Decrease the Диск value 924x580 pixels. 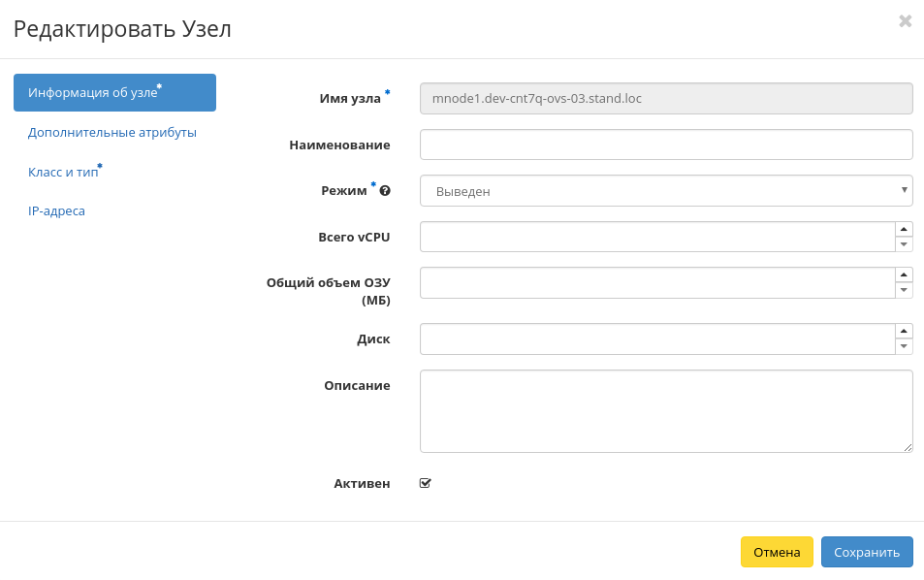[904, 346]
